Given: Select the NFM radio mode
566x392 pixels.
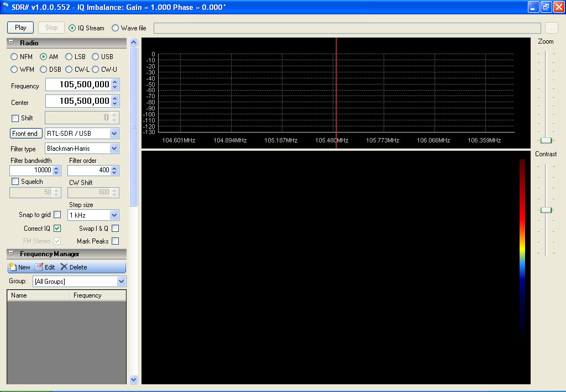Looking at the screenshot, I should pos(14,57).
